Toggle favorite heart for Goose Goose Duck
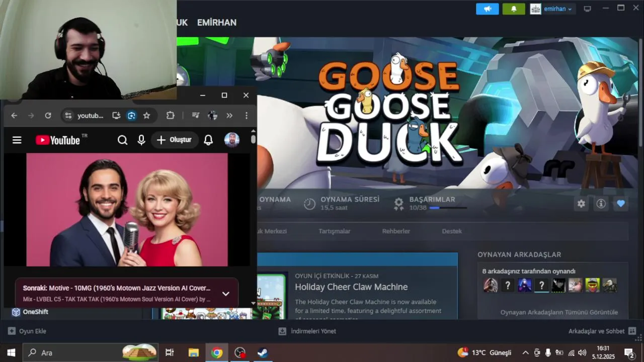Screen dimensions: 644x362 620,204
